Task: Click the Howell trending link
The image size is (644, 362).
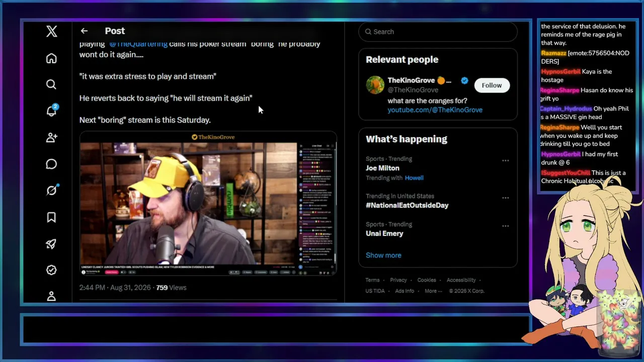Action: 414,178
